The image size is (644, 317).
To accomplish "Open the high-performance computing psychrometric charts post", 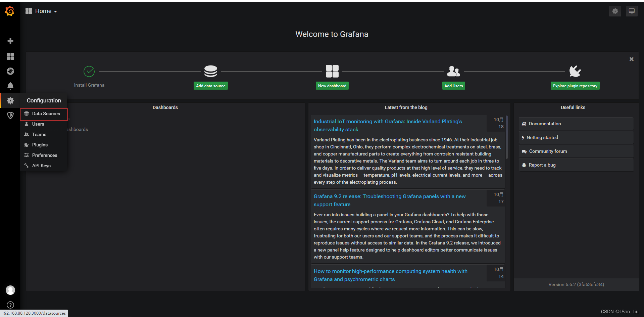I will tap(391, 275).
